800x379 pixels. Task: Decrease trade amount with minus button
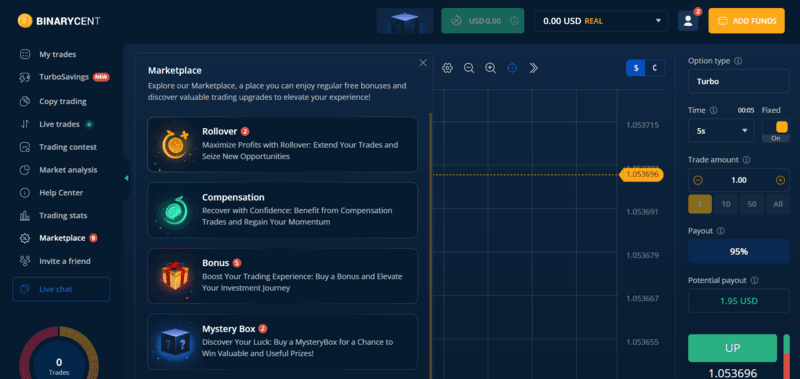click(x=698, y=180)
